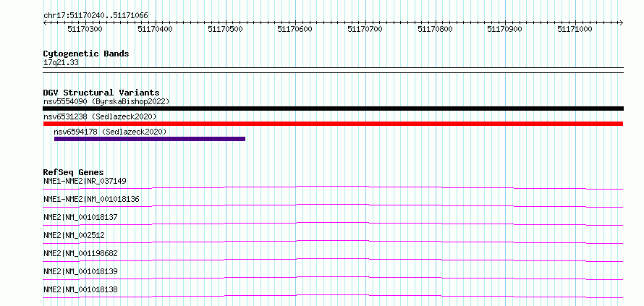Select the 51170800 ruler position label

(x=435, y=29)
